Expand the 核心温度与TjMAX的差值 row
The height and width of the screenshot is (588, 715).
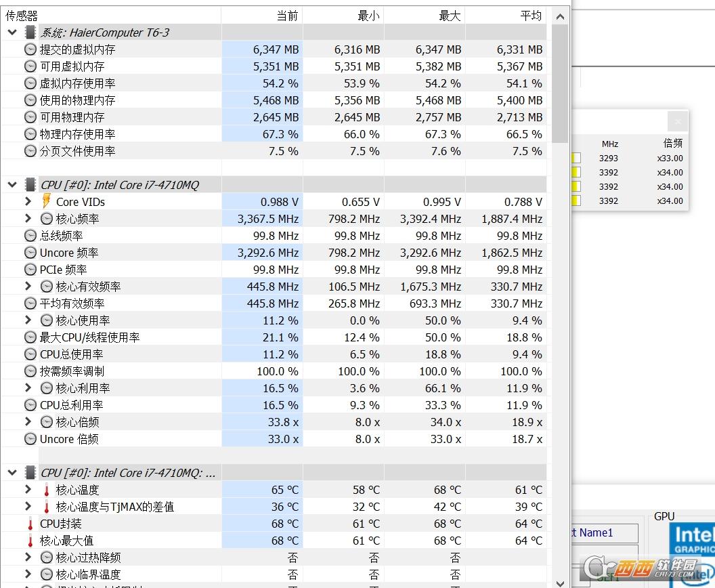(28, 506)
